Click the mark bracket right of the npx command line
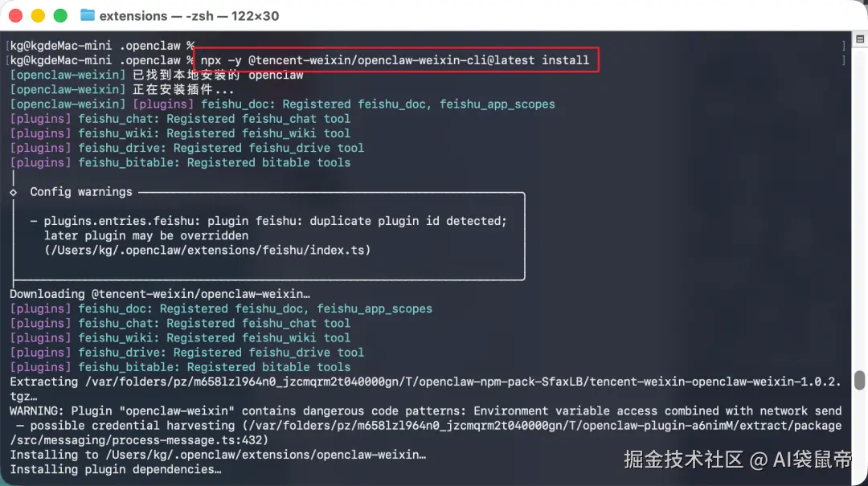 [844, 60]
